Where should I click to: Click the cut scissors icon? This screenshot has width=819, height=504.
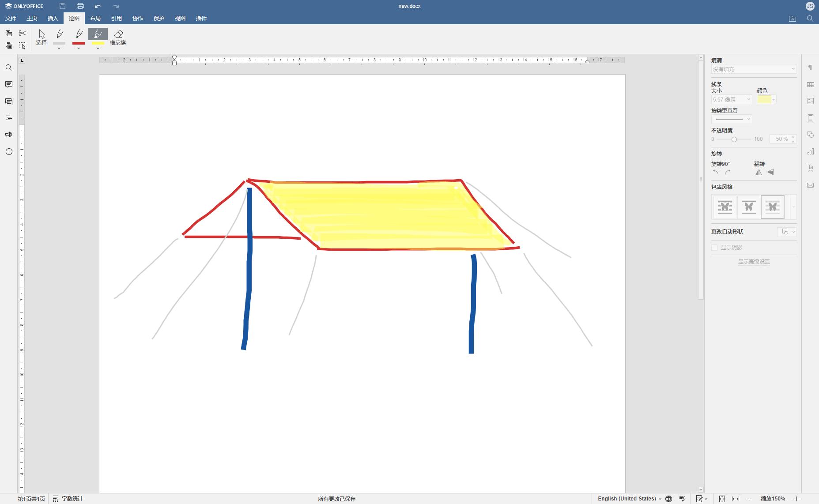[x=22, y=33]
